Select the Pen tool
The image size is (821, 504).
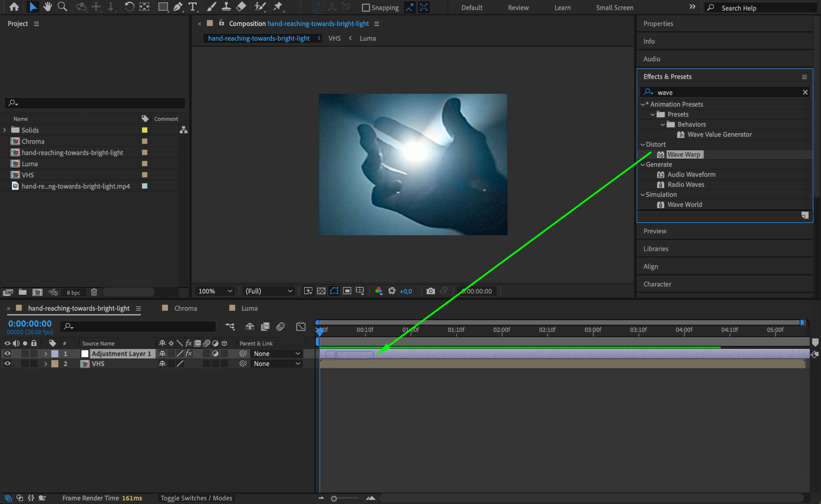[x=178, y=7]
